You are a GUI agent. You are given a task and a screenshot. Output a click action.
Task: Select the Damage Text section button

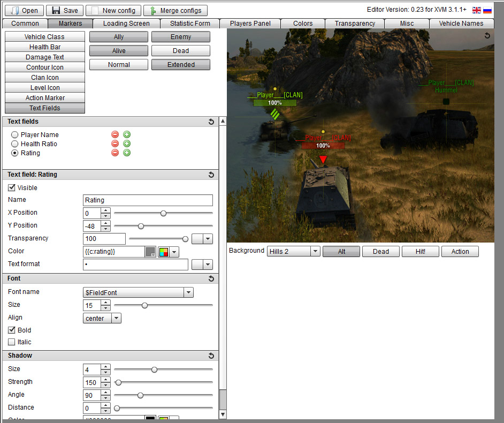click(x=45, y=57)
